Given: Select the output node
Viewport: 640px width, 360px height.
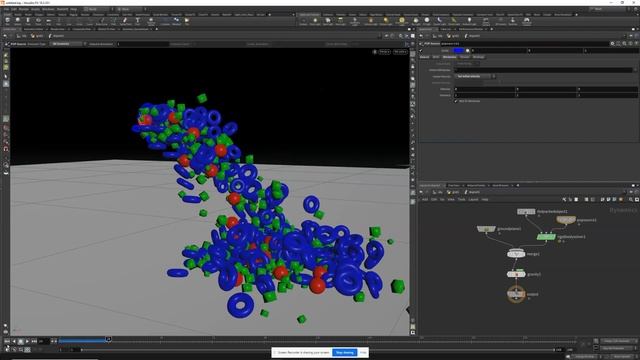Looking at the screenshot, I should click(516, 293).
